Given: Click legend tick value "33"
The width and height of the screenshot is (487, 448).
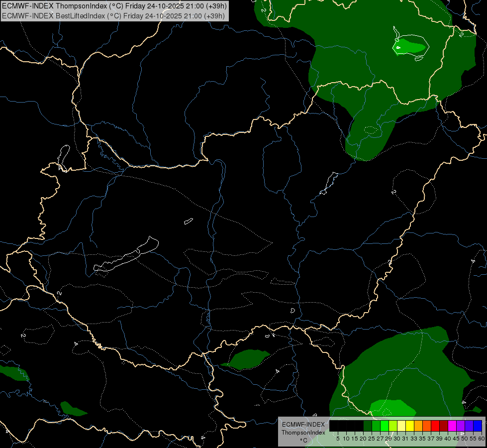Looking at the screenshot, I should click(414, 439).
